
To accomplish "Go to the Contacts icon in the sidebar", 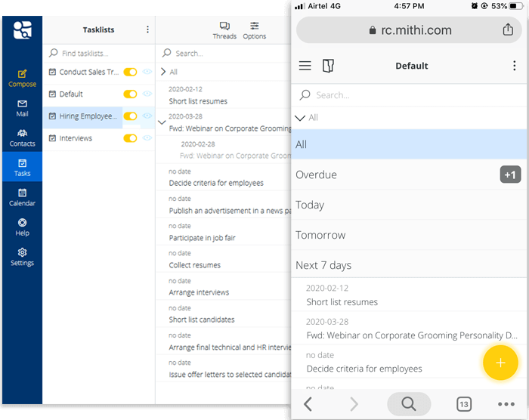I will pos(22,137).
